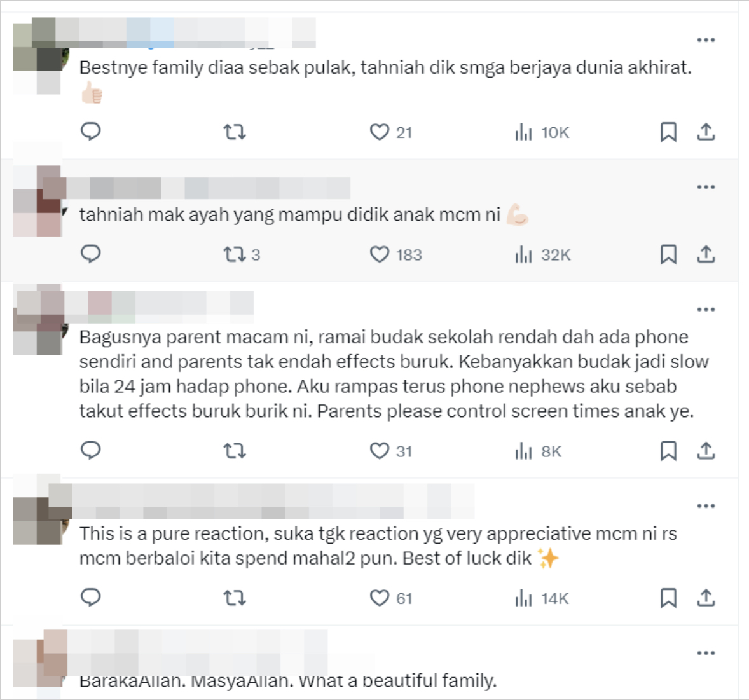
Task: View analytics showing 8K views
Action: [x=538, y=451]
